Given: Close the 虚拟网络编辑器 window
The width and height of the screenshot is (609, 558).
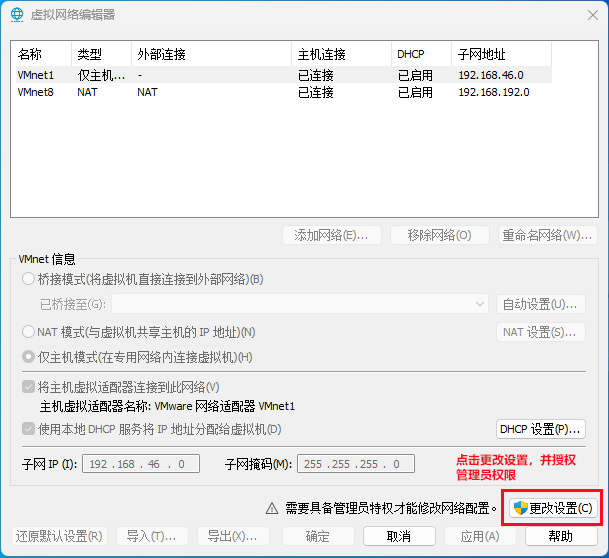Looking at the screenshot, I should click(x=593, y=15).
